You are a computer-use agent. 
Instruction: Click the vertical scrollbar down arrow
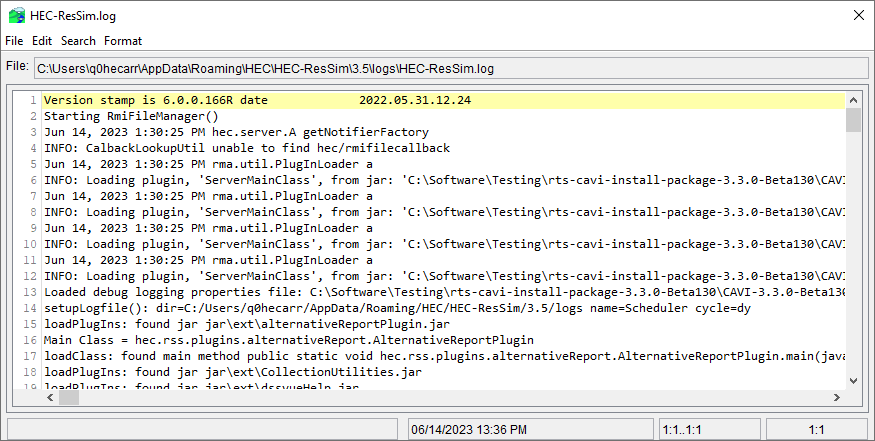(853, 381)
